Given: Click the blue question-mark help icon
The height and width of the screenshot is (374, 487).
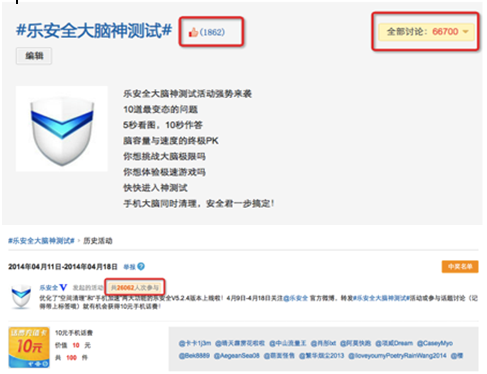Looking at the screenshot, I should coord(141,266).
